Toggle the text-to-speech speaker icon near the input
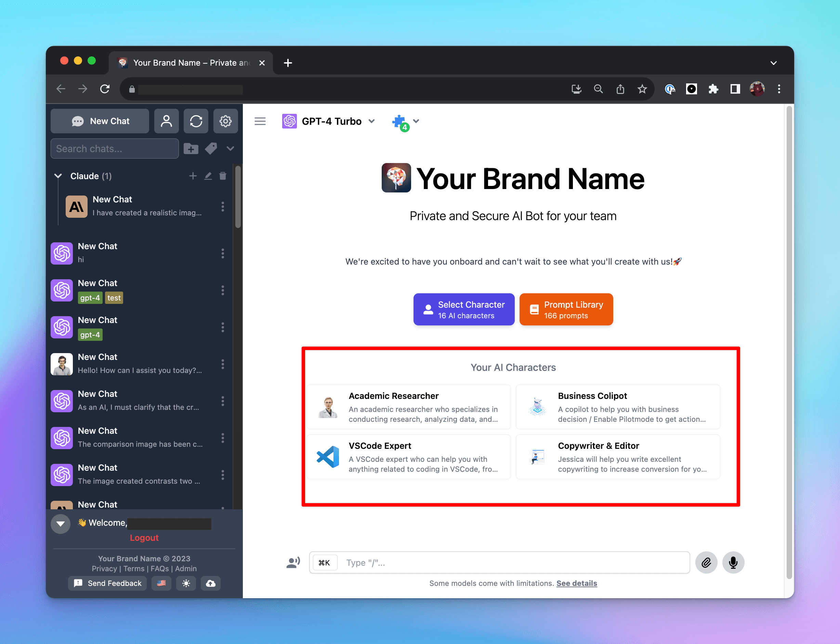 click(x=293, y=562)
